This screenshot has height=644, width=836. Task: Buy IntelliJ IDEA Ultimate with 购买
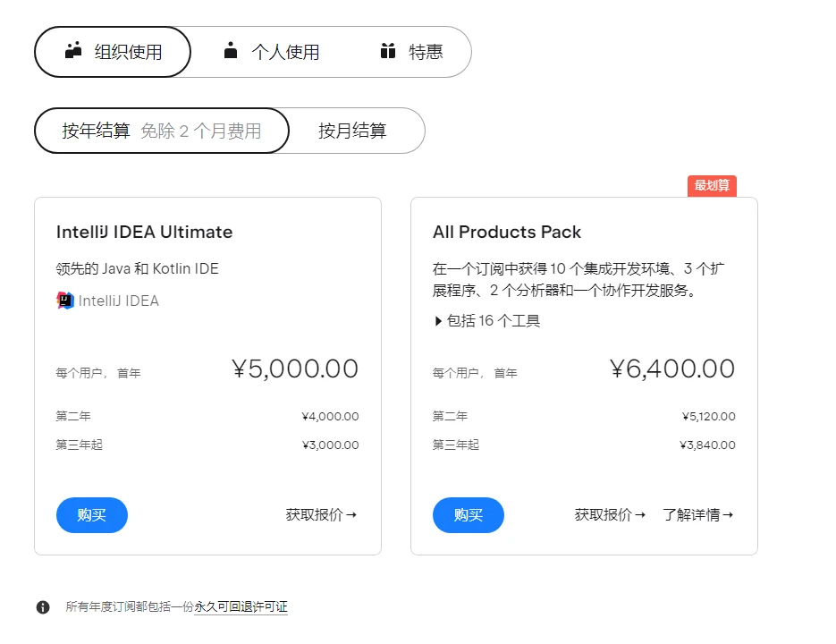coord(92,515)
